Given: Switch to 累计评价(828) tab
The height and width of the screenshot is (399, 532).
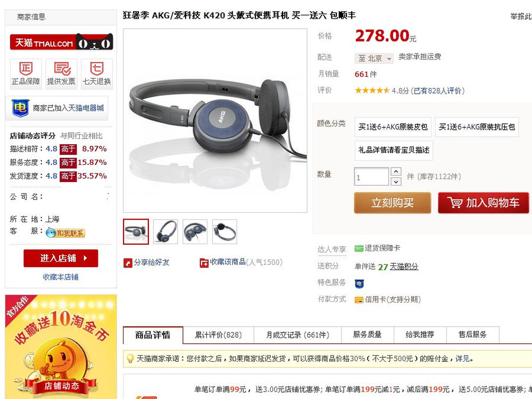Looking at the screenshot, I should point(218,335).
